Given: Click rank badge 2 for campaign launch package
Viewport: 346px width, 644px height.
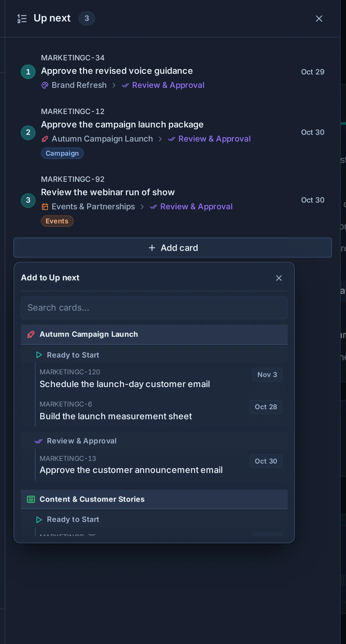Looking at the screenshot, I should click(28, 132).
